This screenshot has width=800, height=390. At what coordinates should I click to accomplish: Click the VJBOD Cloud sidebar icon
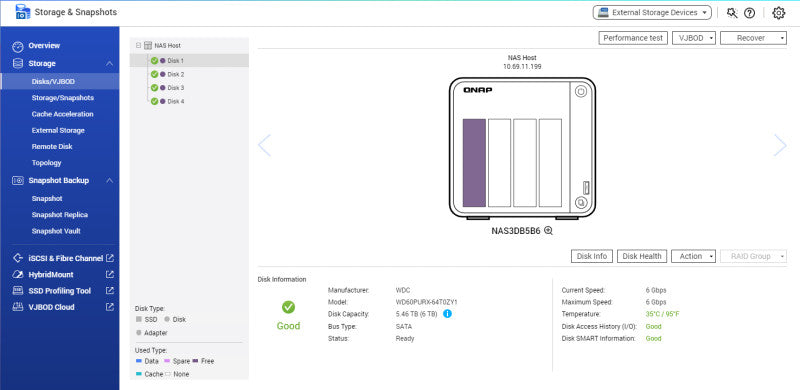[18, 307]
